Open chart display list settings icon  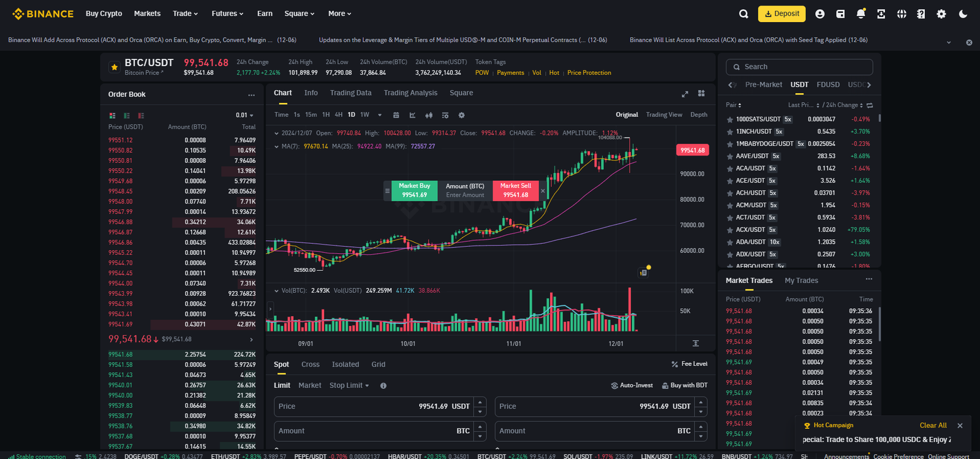[x=445, y=115]
